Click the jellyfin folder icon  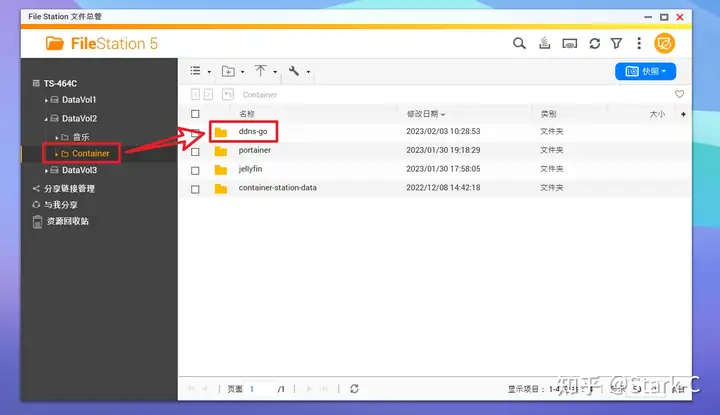click(x=221, y=170)
